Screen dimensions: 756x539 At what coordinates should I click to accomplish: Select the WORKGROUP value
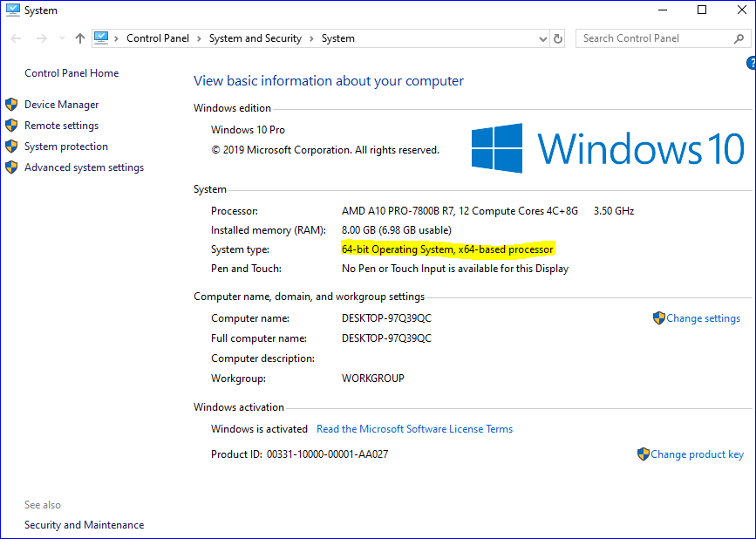[372, 379]
